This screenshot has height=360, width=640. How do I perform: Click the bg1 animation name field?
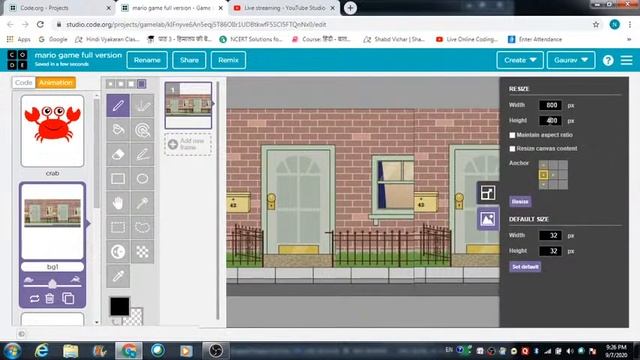coord(52,267)
